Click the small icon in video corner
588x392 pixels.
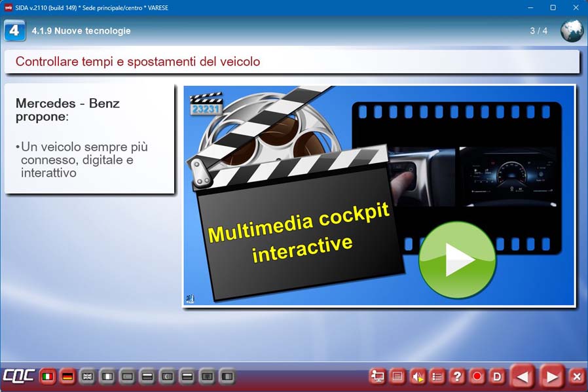click(190, 299)
